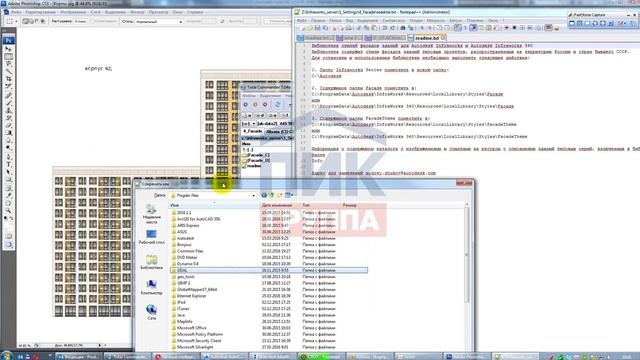
Task: Click the New file icon in Notepad++
Action: pyautogui.click(x=302, y=28)
